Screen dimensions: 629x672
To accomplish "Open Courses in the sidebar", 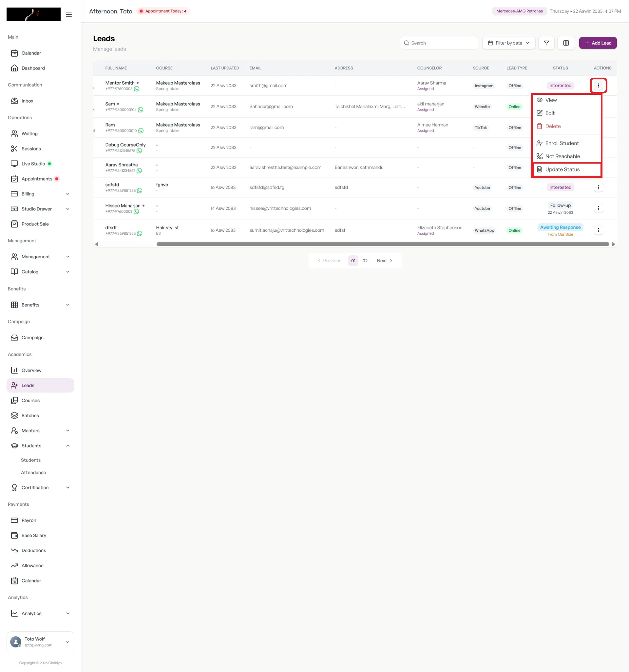I will point(40,400).
